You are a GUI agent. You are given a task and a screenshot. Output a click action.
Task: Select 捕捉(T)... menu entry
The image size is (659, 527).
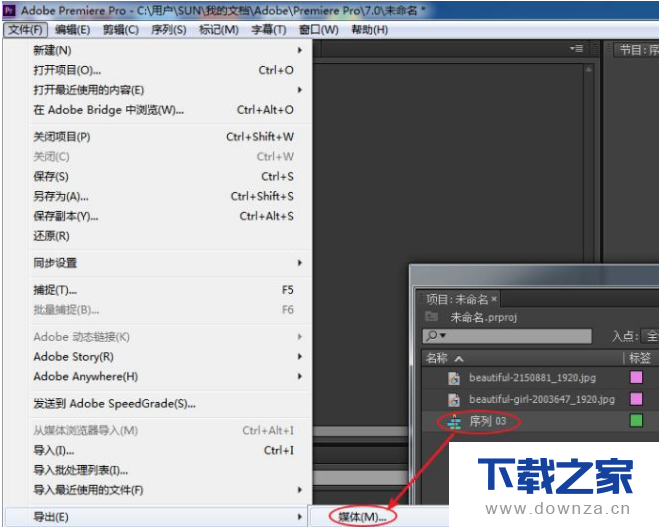tap(168, 290)
